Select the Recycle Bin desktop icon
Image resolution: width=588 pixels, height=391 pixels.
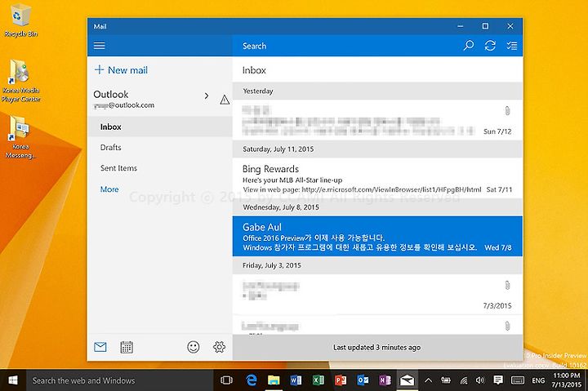tap(20, 20)
